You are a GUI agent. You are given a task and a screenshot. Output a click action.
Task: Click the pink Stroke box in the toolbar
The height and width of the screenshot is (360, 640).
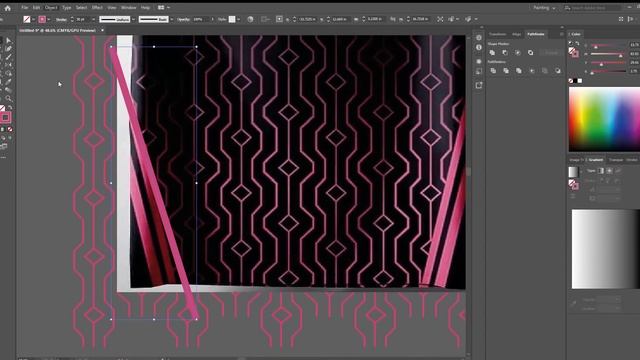(x=5, y=118)
